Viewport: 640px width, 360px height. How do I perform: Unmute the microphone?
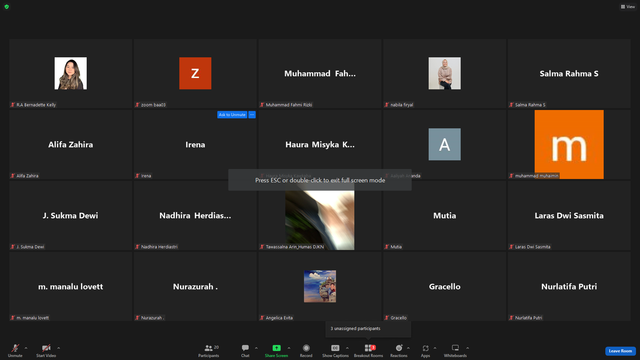click(15, 350)
